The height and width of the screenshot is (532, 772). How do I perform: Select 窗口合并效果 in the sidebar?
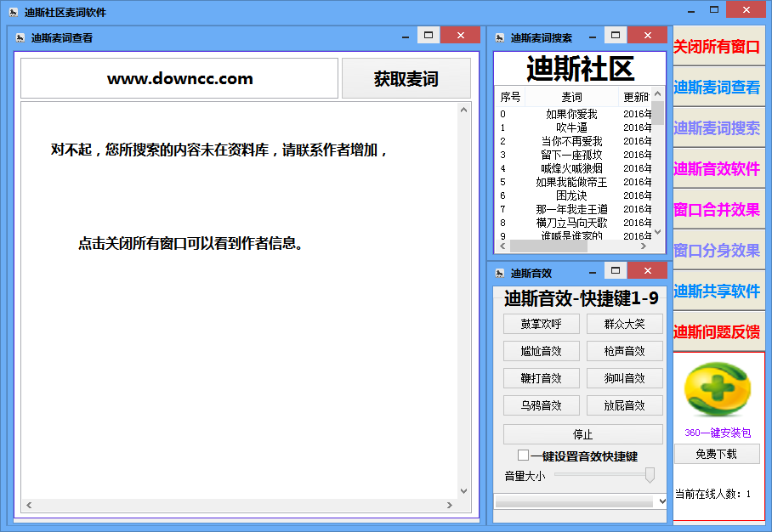point(718,210)
